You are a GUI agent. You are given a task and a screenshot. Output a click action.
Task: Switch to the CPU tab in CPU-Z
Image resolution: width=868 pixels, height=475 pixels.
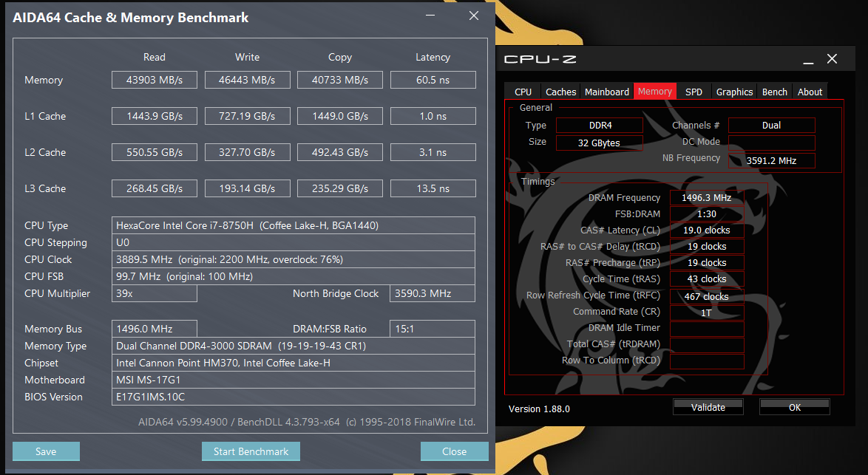tap(523, 92)
